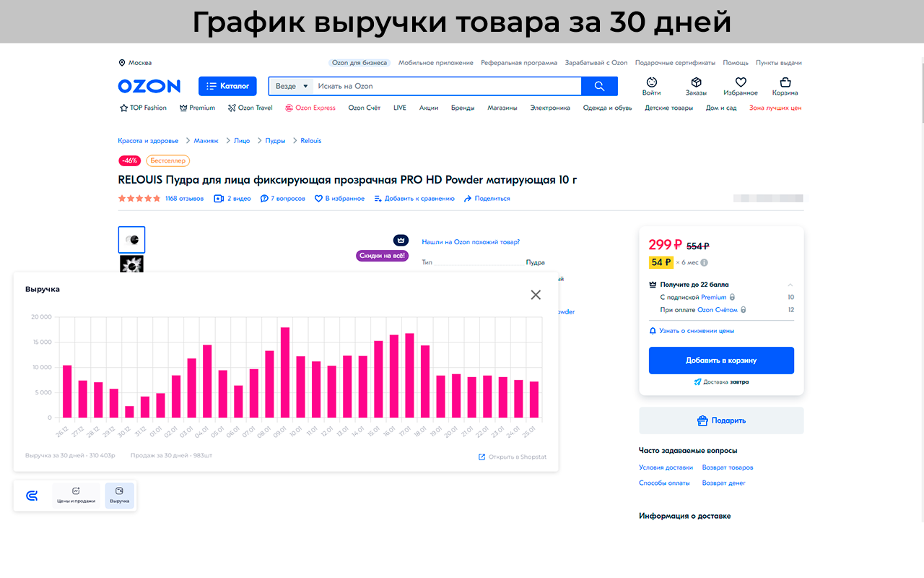Image resolution: width=924 pixels, height=578 pixels.
Task: Open 7 вопросов link
Action: [283, 199]
